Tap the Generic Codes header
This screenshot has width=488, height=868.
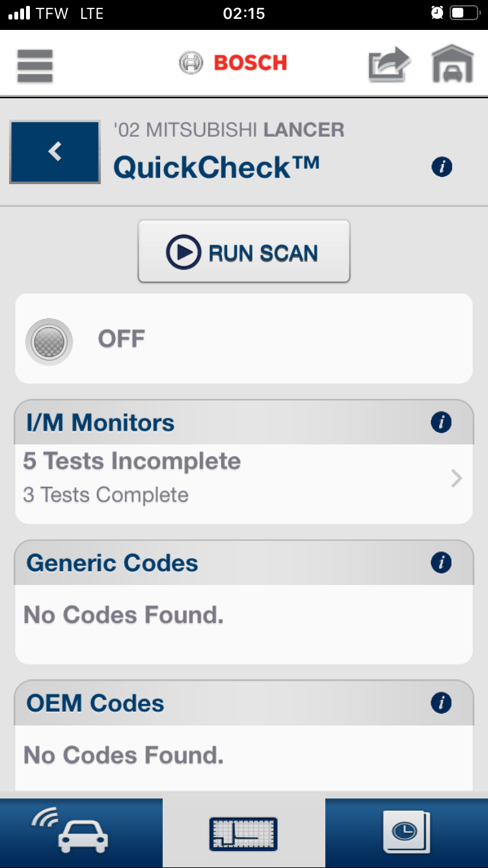(x=112, y=563)
